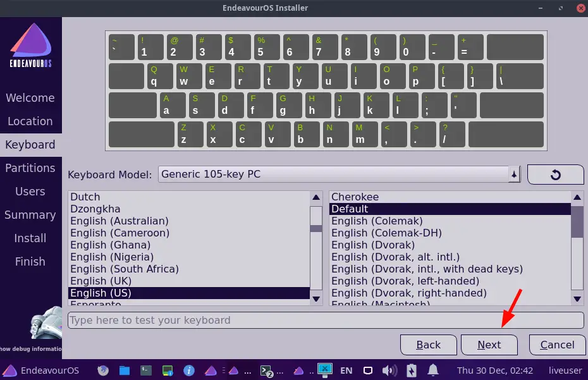Click the variant list scrollbar thumb
This screenshot has width=588, height=380.
[x=577, y=221]
